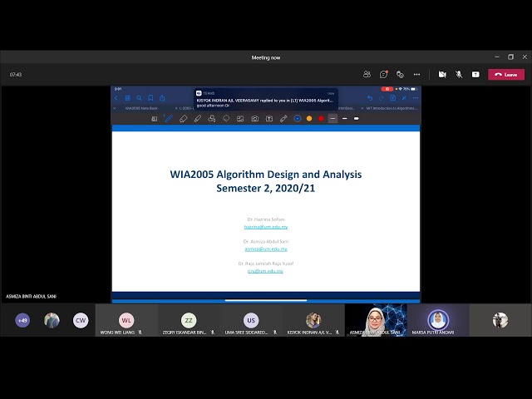Select the Zeqry Eskandar participant tile

189,320
